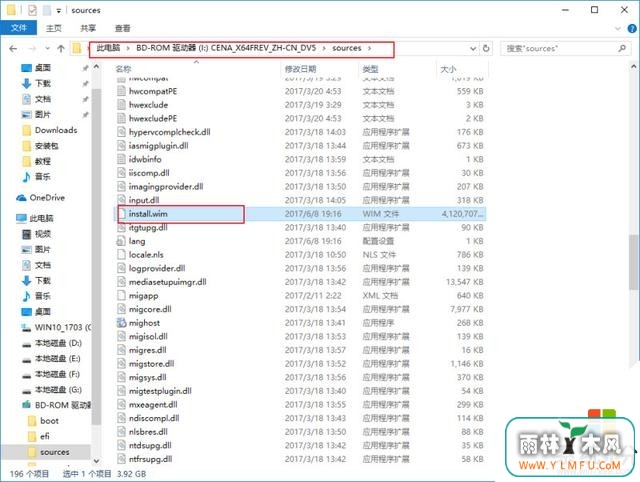Click BD-ROM drive breadcrumb segment

click(x=226, y=48)
